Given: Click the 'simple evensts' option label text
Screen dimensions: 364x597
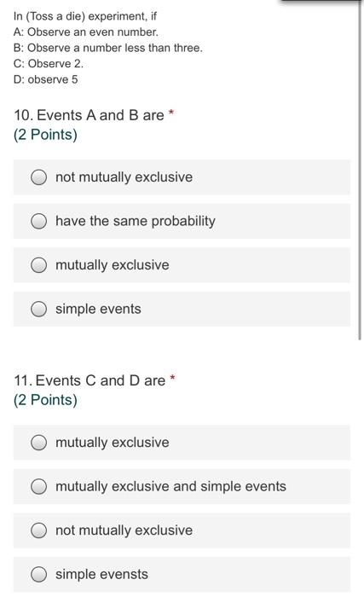Looking at the screenshot, I should click(x=101, y=574).
